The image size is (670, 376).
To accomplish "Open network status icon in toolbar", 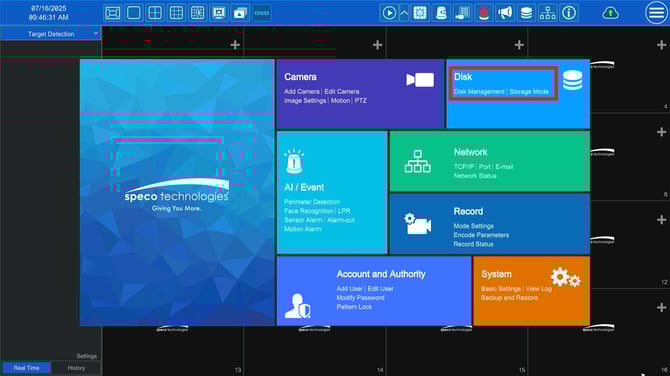I will pyautogui.click(x=548, y=13).
